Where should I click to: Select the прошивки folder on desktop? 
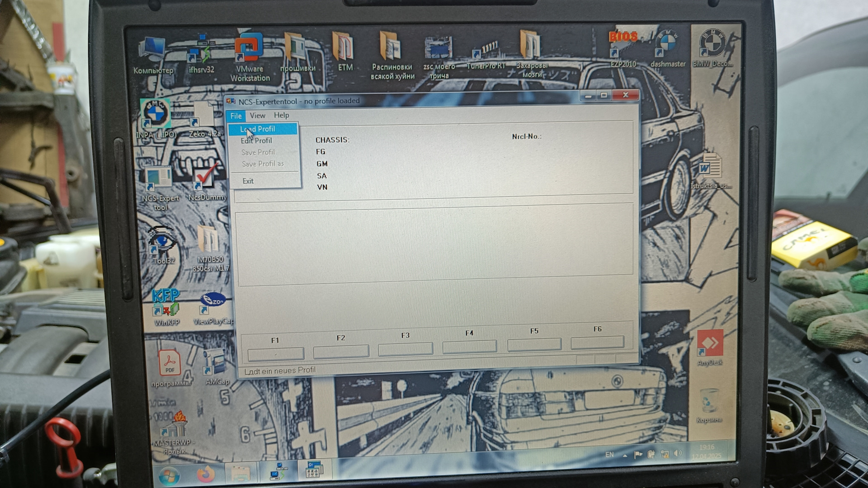pos(297,52)
